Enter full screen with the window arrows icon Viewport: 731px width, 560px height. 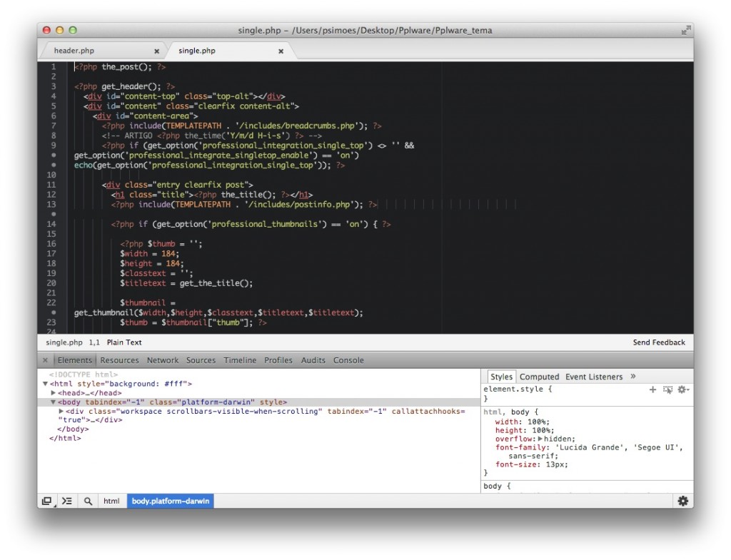[x=685, y=30]
